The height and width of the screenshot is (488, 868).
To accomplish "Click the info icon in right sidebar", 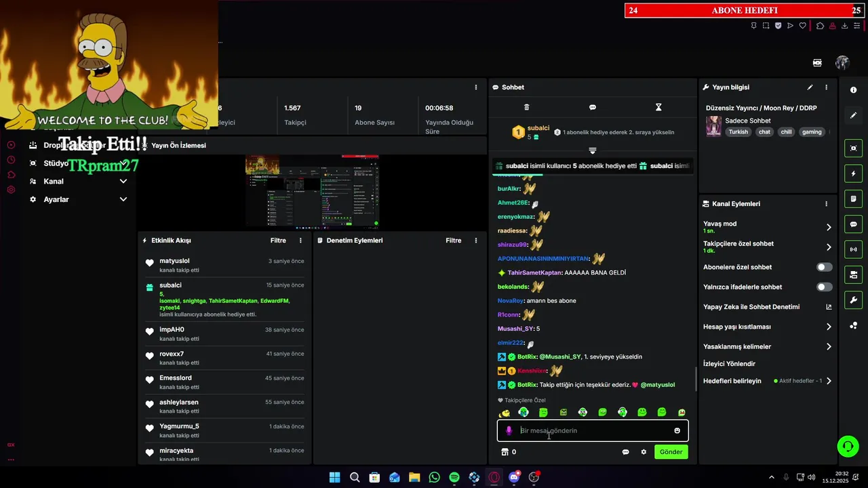I will 853,90.
